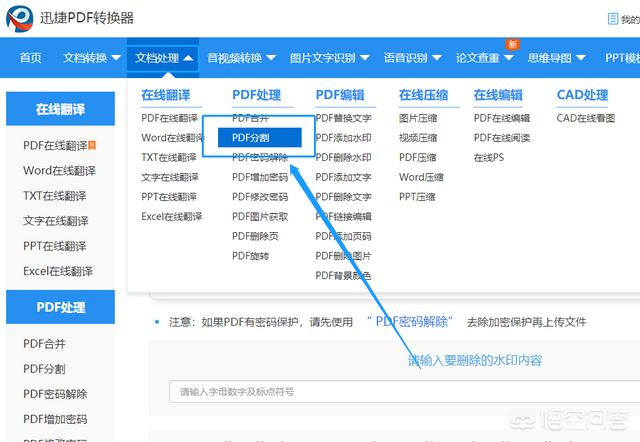Click the orange 新 badge on 论文查重
Screen dimensions: 640x442
point(513,44)
